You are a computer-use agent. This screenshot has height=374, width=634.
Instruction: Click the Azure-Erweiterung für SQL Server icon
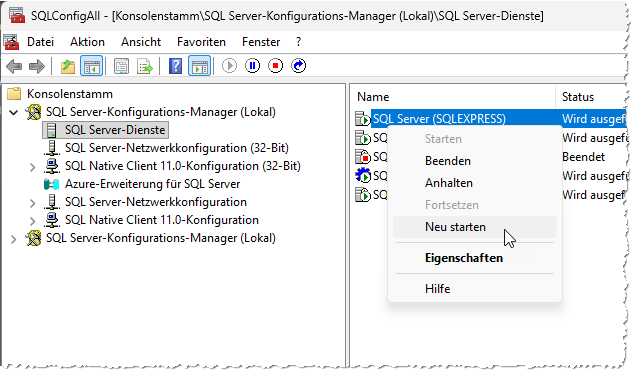pyautogui.click(x=51, y=184)
